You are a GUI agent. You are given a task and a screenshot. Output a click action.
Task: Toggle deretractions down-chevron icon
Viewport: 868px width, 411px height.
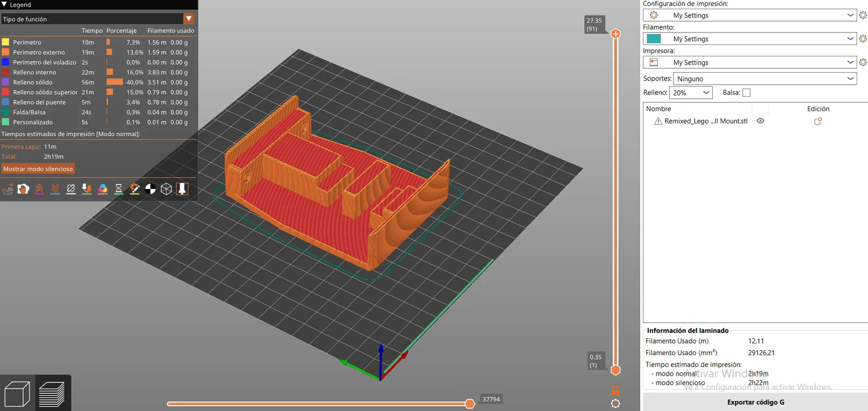click(x=55, y=189)
